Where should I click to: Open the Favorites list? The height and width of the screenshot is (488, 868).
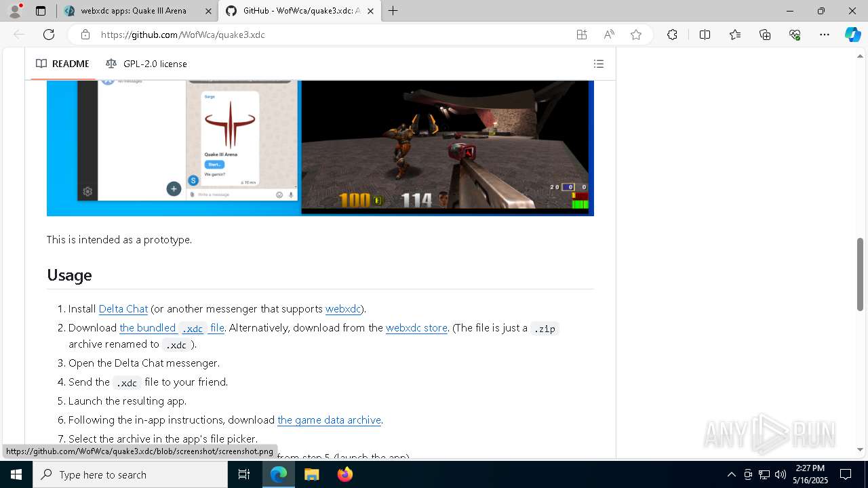[735, 35]
